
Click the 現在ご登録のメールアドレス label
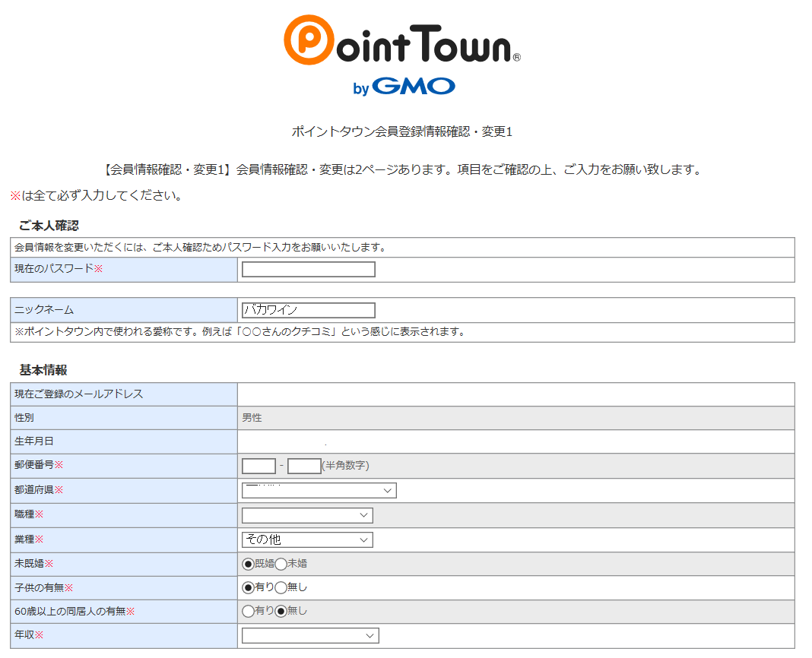coord(79,394)
